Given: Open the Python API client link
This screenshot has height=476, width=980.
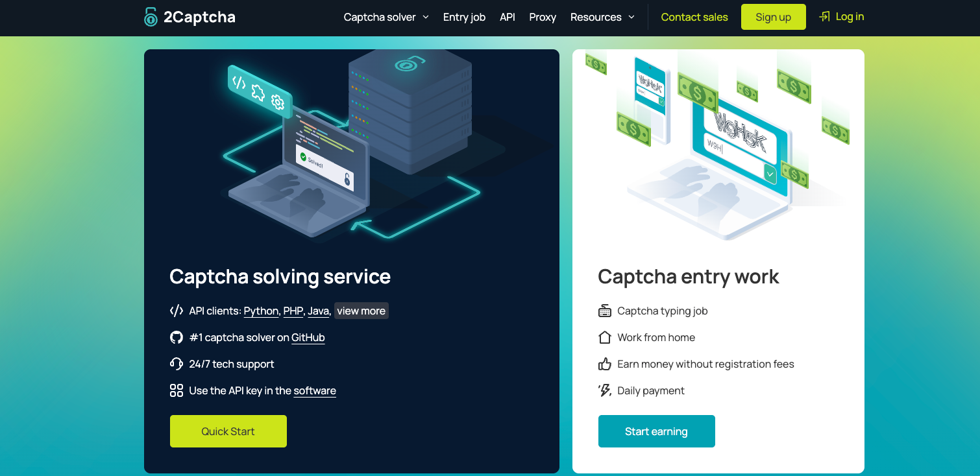Looking at the screenshot, I should tap(261, 311).
